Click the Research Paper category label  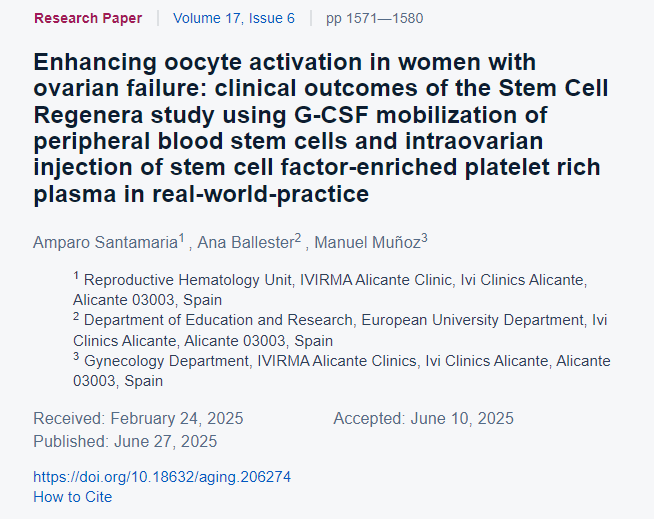click(88, 18)
